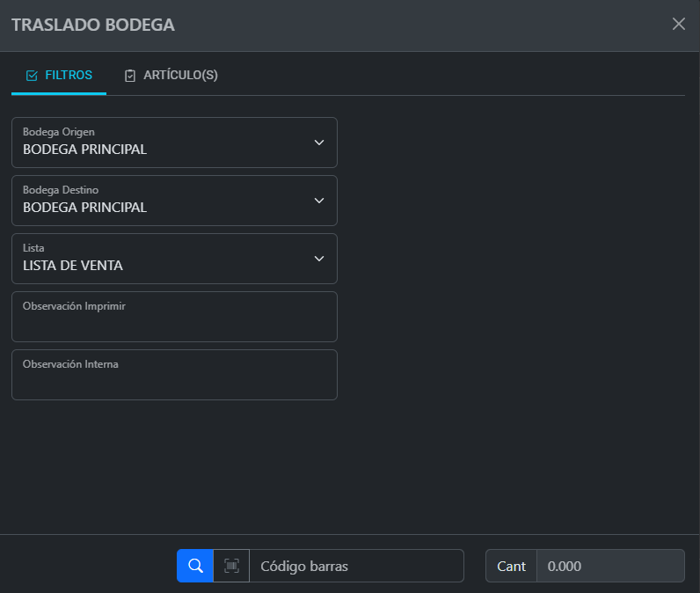
Task: Click the LISTA DE VENTA selection
Action: tap(73, 266)
